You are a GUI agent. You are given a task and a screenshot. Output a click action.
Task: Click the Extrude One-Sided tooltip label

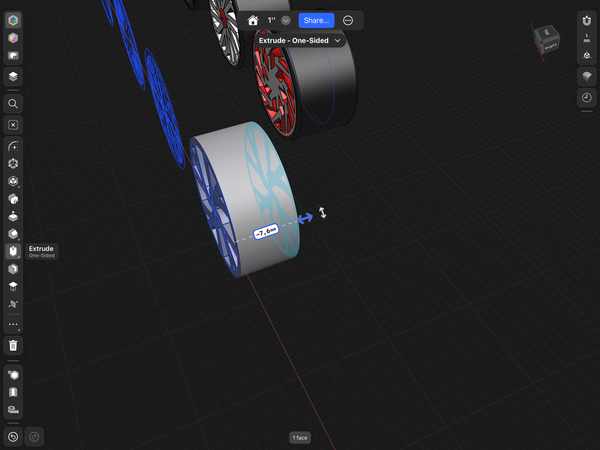point(42,251)
